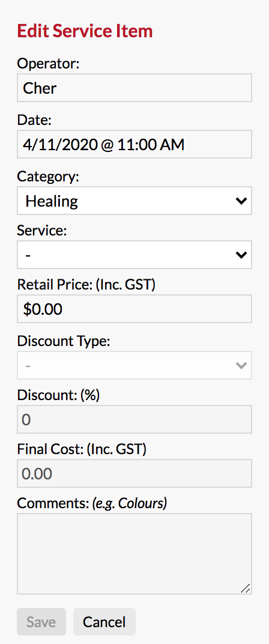
Task: Click the Discount percent field
Action: click(x=134, y=419)
